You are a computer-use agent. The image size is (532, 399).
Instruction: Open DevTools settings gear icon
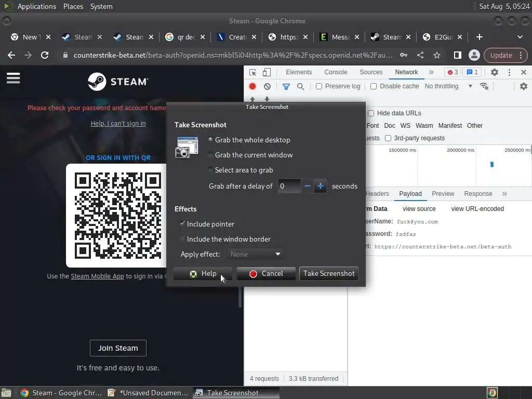click(495, 72)
